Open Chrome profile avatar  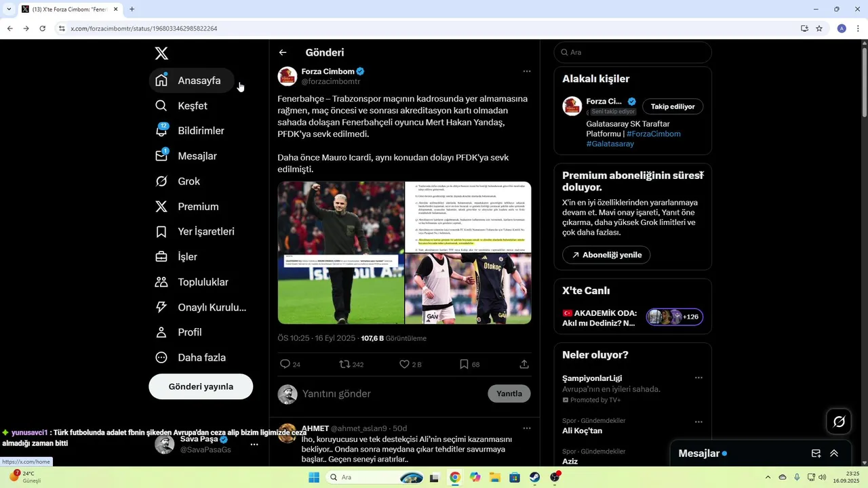(842, 28)
